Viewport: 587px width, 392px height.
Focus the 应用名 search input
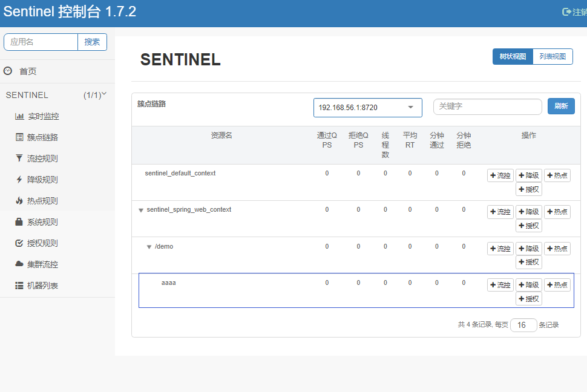[x=41, y=42]
